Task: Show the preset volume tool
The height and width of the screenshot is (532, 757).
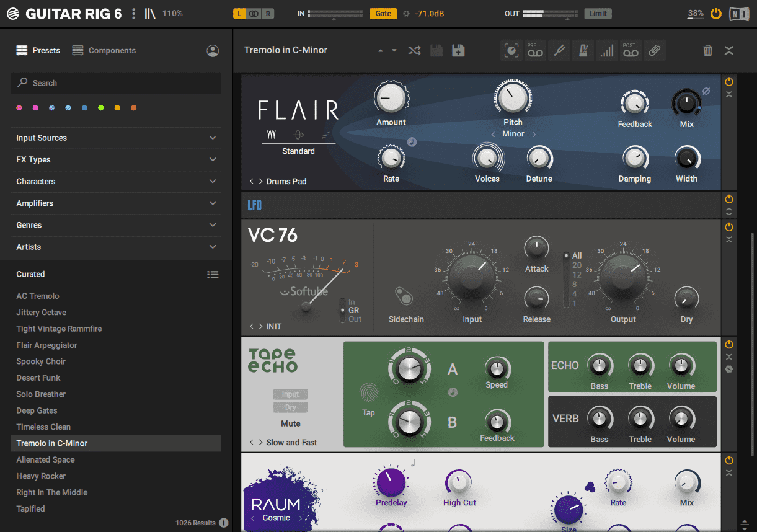Action: (606, 51)
